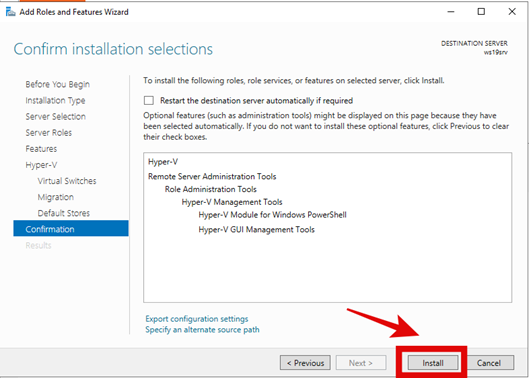Click Export configuration settings link

(197, 319)
